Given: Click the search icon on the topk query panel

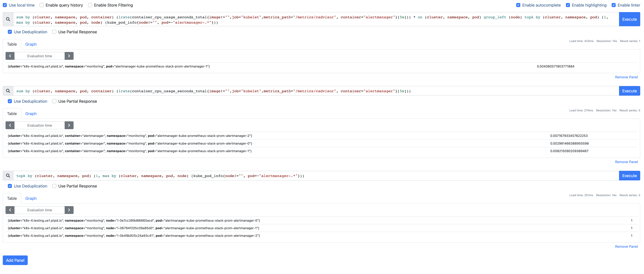Looking at the screenshot, I should click(x=8, y=176).
